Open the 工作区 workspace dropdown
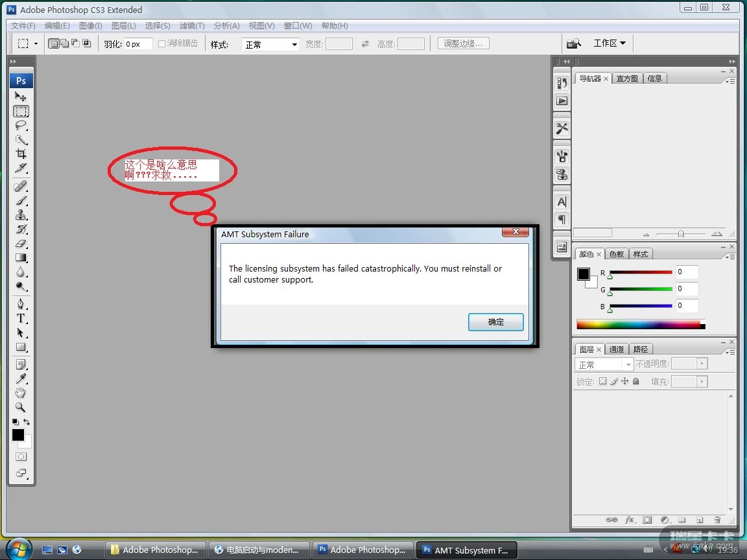Screen dimensions: 747x560 pyautogui.click(x=610, y=43)
